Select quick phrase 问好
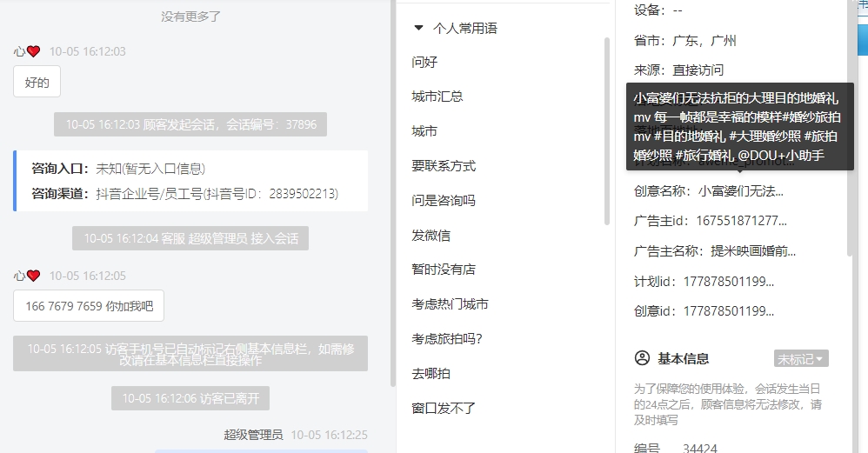 coord(424,62)
